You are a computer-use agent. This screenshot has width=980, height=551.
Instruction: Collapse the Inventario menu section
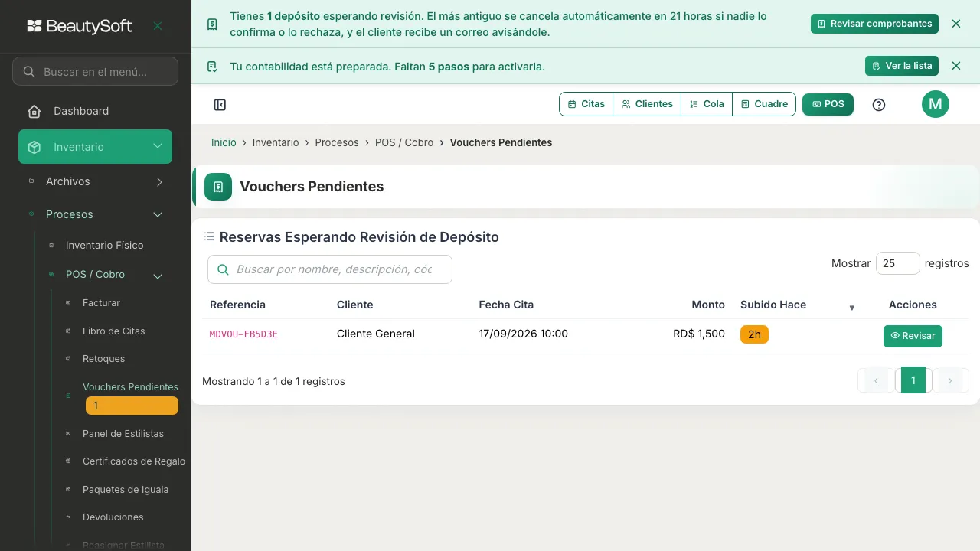pyautogui.click(x=158, y=146)
